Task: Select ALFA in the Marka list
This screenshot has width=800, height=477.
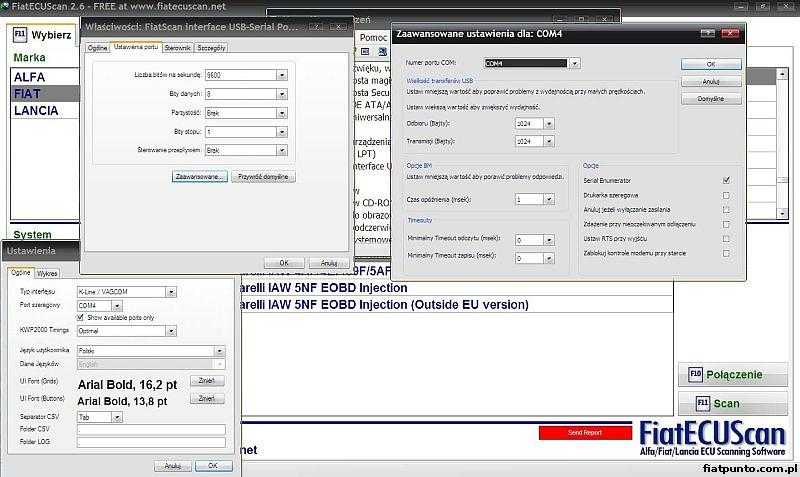Action: [x=45, y=77]
